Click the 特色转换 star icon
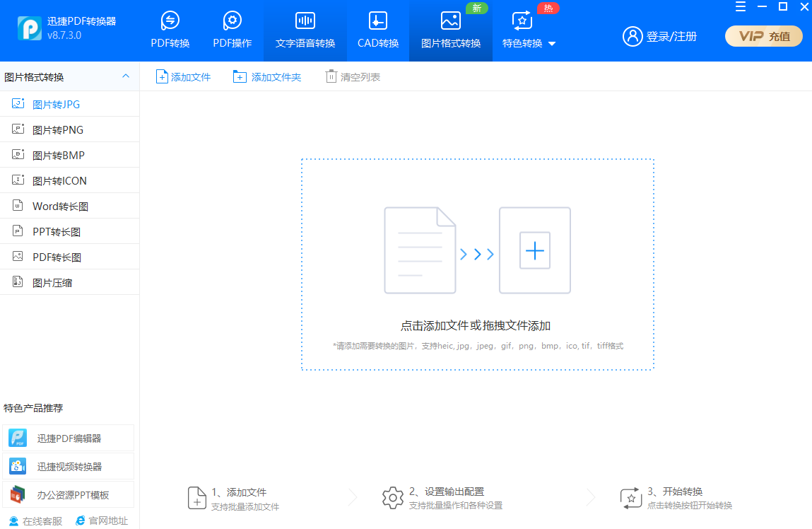812x529 pixels. [522, 21]
